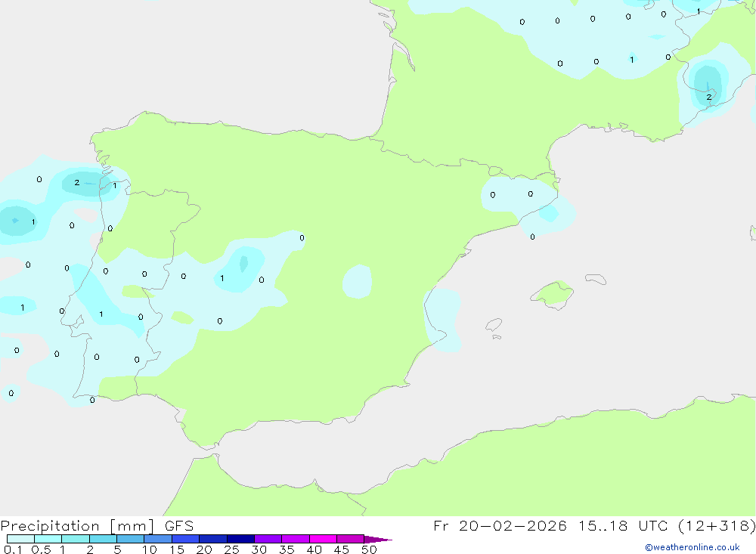The image size is (756, 554).
Task: Select the 2–5 mm legend color box
Action: coord(103,539)
